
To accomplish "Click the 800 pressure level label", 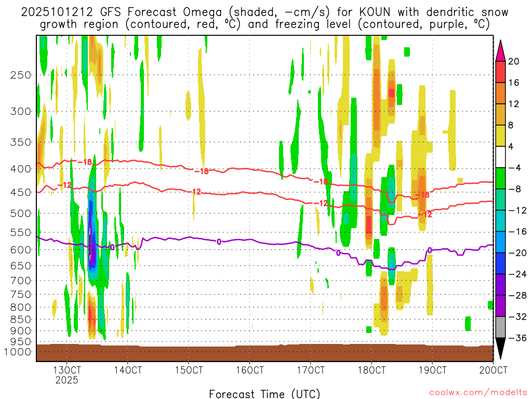I will (21, 308).
